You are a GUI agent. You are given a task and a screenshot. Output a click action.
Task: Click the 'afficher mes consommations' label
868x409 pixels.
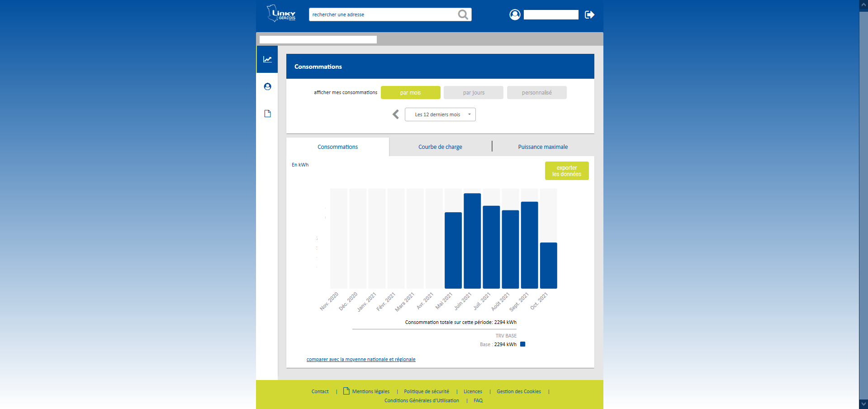click(346, 92)
